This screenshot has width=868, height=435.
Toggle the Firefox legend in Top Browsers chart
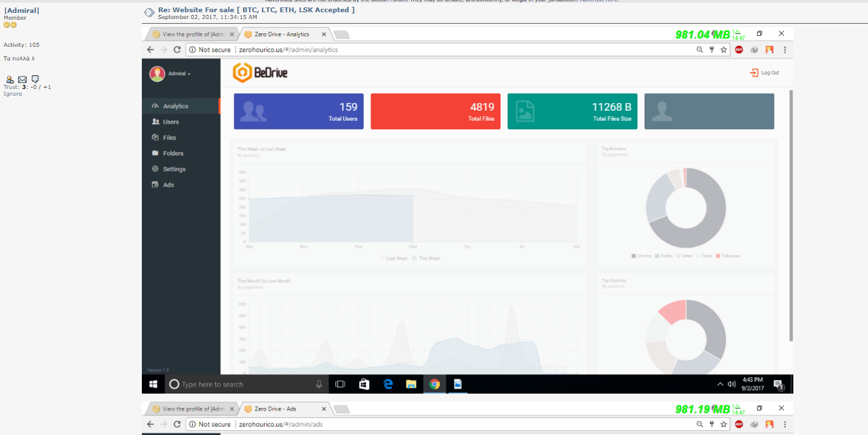(664, 256)
